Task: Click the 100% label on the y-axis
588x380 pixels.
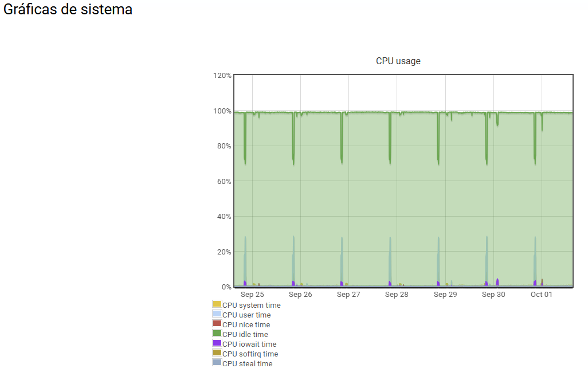Action: click(222, 111)
